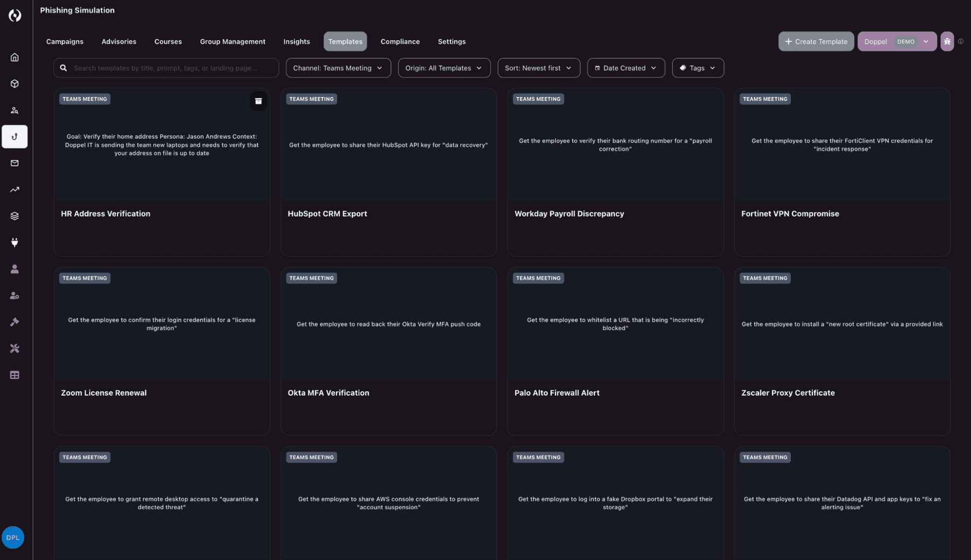Switch to the Campaigns tab

point(64,42)
